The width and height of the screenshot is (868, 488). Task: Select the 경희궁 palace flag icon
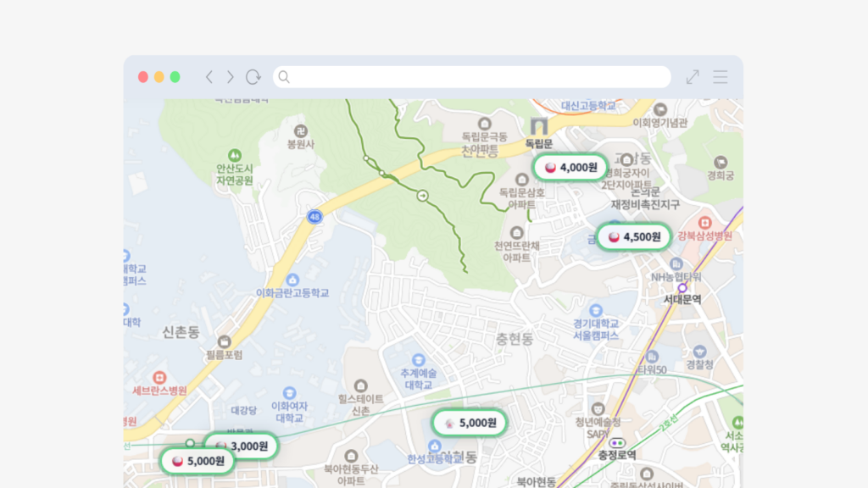(721, 161)
